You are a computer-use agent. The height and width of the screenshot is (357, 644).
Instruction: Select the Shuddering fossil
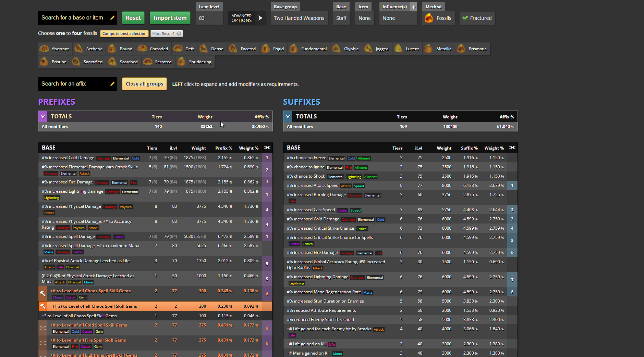(x=195, y=62)
